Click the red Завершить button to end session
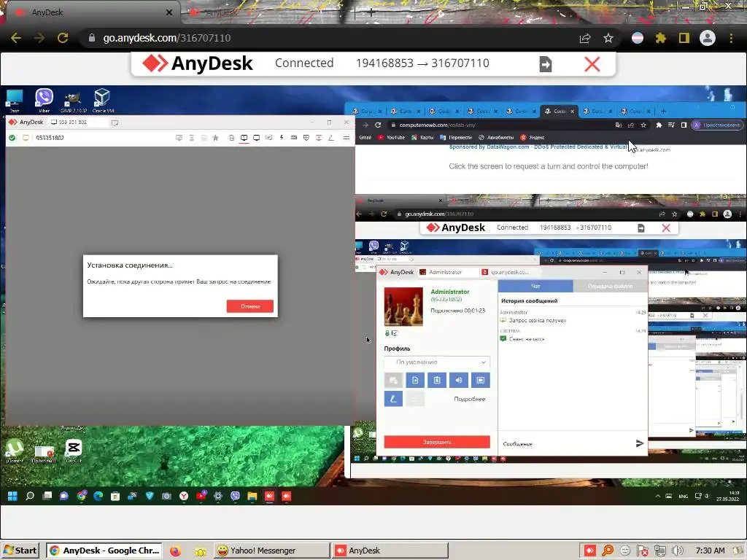The height and width of the screenshot is (560, 747). tap(437, 442)
